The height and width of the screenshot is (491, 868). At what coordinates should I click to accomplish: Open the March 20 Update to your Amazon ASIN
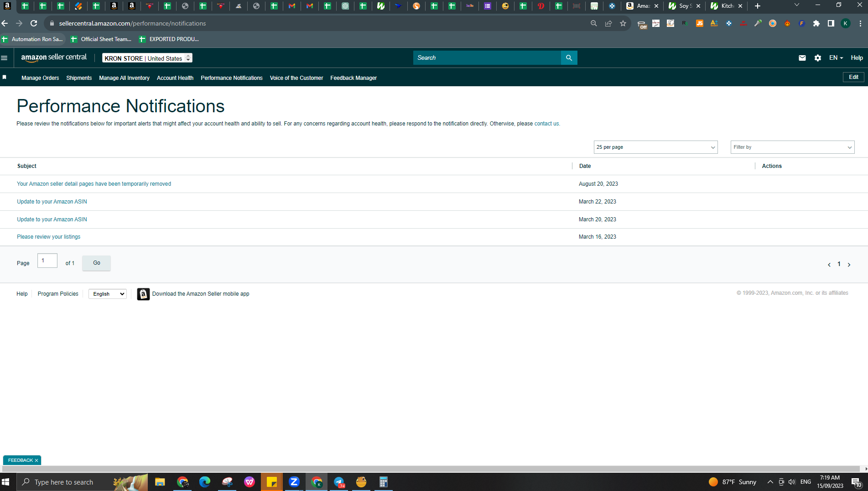pos(52,219)
